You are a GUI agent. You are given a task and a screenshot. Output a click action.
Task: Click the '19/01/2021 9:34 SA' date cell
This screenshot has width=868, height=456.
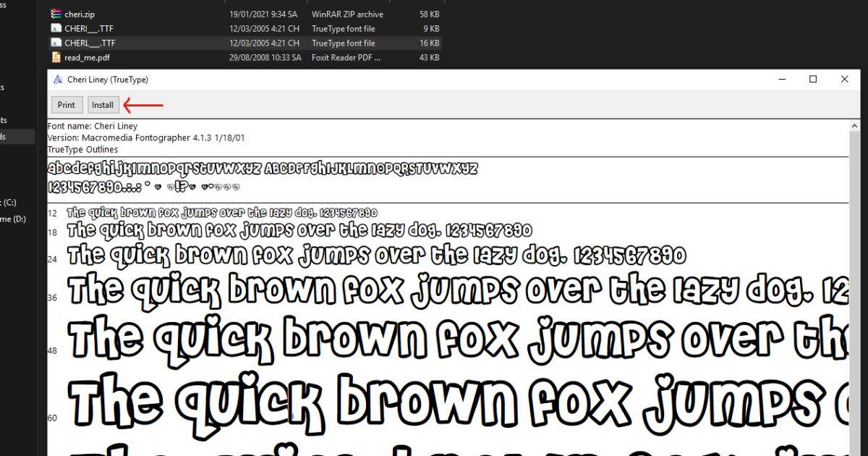coord(264,14)
